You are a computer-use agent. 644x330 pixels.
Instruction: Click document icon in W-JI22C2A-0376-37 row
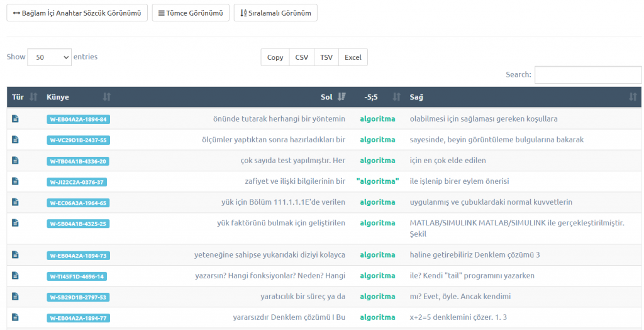16,181
